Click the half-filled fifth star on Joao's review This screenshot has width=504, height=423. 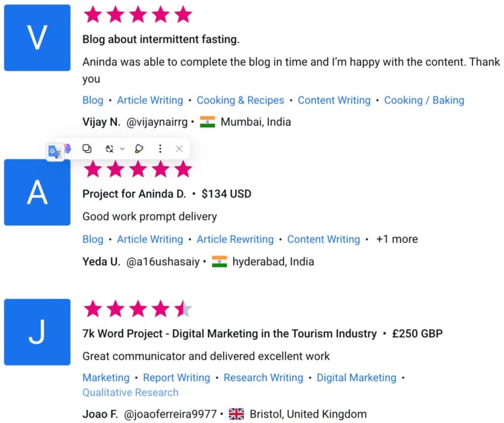(183, 309)
